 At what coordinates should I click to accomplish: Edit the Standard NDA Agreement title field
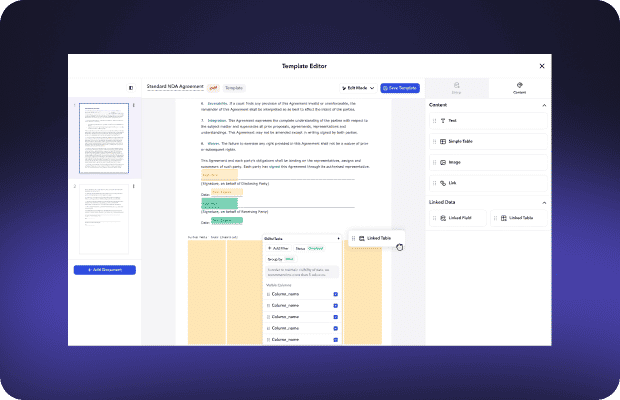point(175,87)
